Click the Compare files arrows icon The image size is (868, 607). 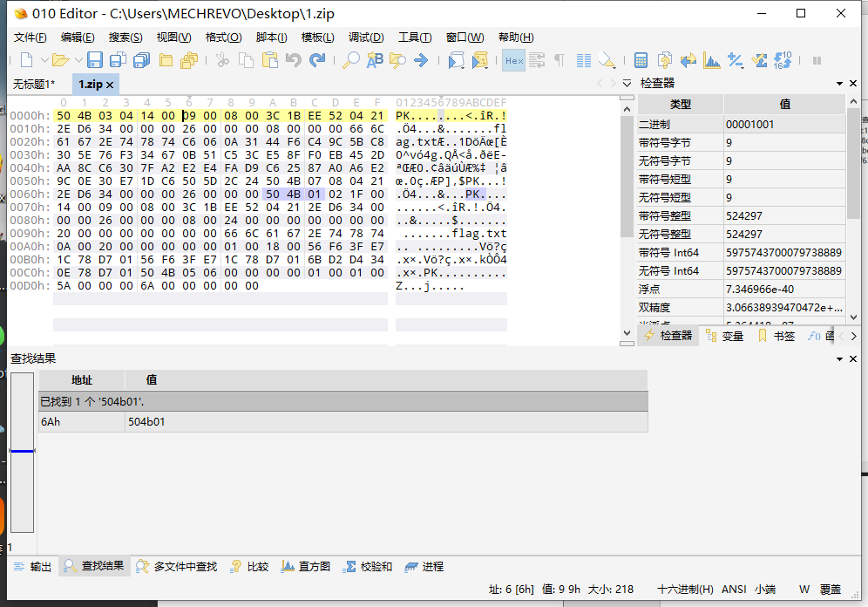(688, 60)
